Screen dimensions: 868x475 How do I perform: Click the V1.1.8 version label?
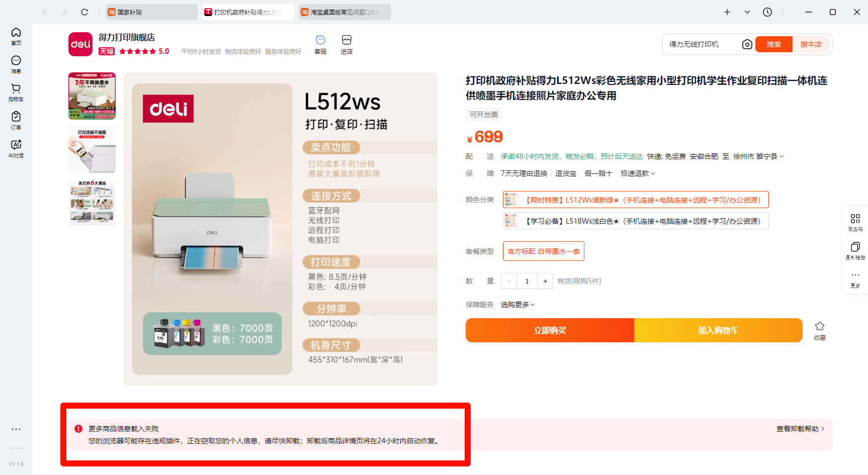coord(16,464)
